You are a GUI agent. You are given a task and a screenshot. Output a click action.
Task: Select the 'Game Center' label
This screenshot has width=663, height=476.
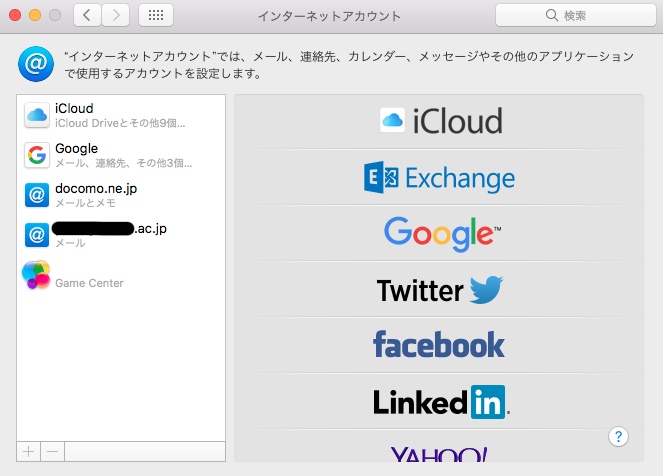tap(89, 283)
